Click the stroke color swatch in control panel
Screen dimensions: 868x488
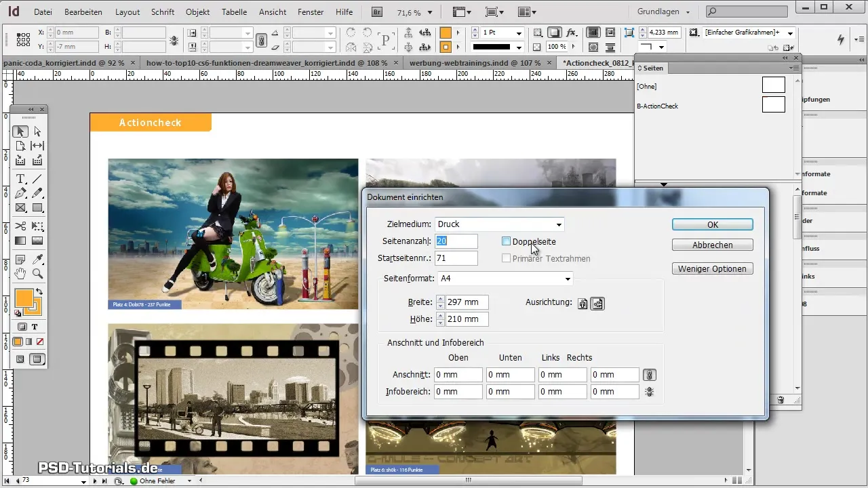click(446, 47)
